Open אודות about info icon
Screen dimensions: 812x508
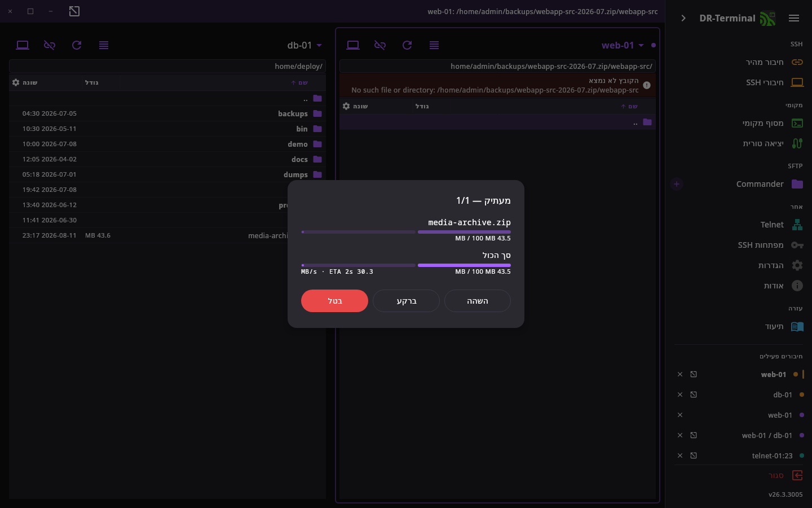(x=797, y=286)
